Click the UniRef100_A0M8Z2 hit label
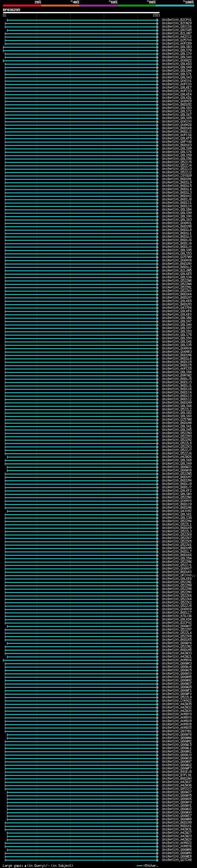The width and height of the screenshot is (197, 868). (x=176, y=843)
